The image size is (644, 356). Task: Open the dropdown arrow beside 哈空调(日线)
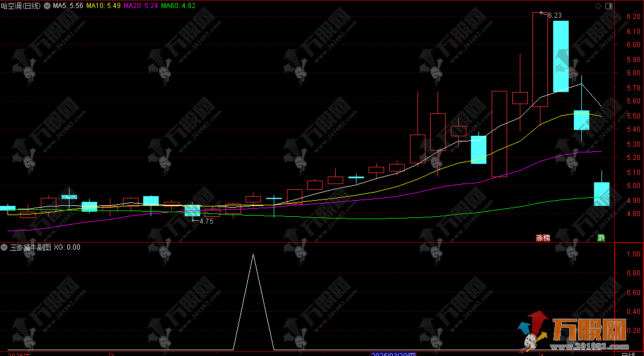click(47, 6)
